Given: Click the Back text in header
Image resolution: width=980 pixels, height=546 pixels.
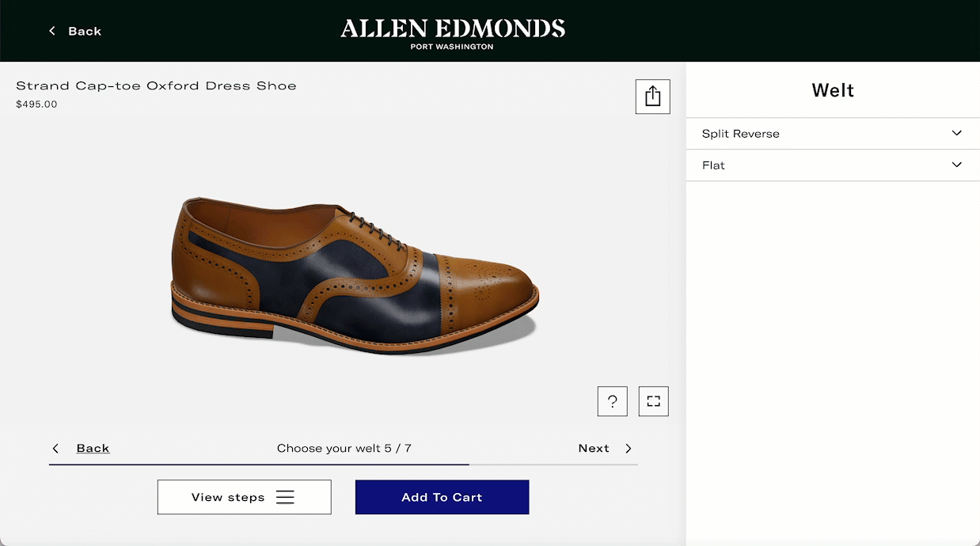Looking at the screenshot, I should click(x=85, y=32).
